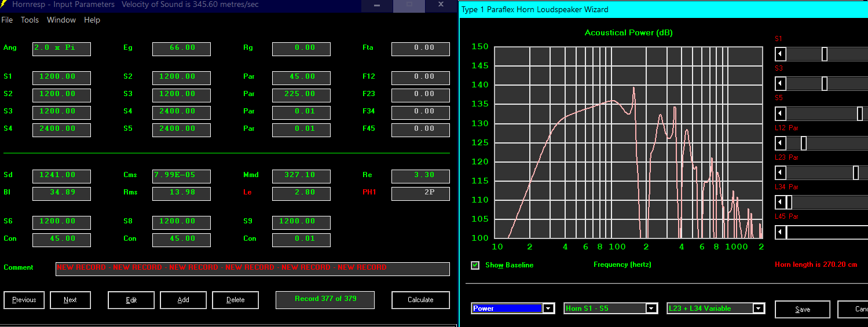
Task: Click the Frequency (hertz) axis label
Action: [622, 264]
